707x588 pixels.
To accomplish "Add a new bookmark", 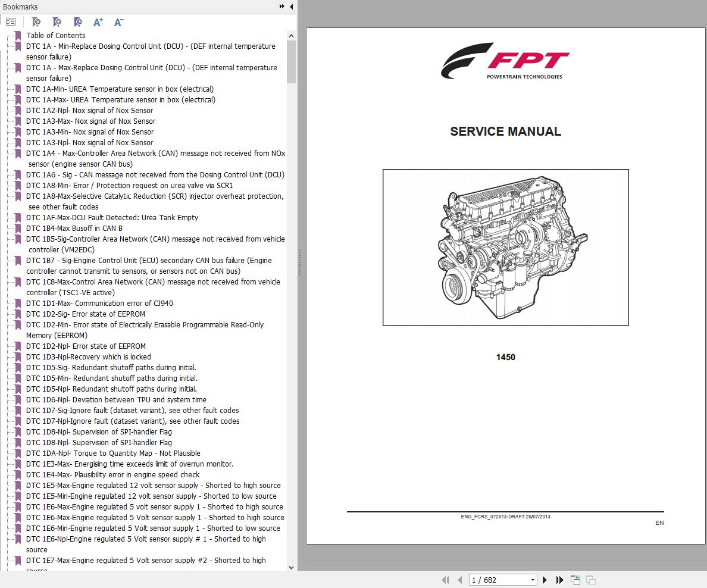I will tap(57, 22).
